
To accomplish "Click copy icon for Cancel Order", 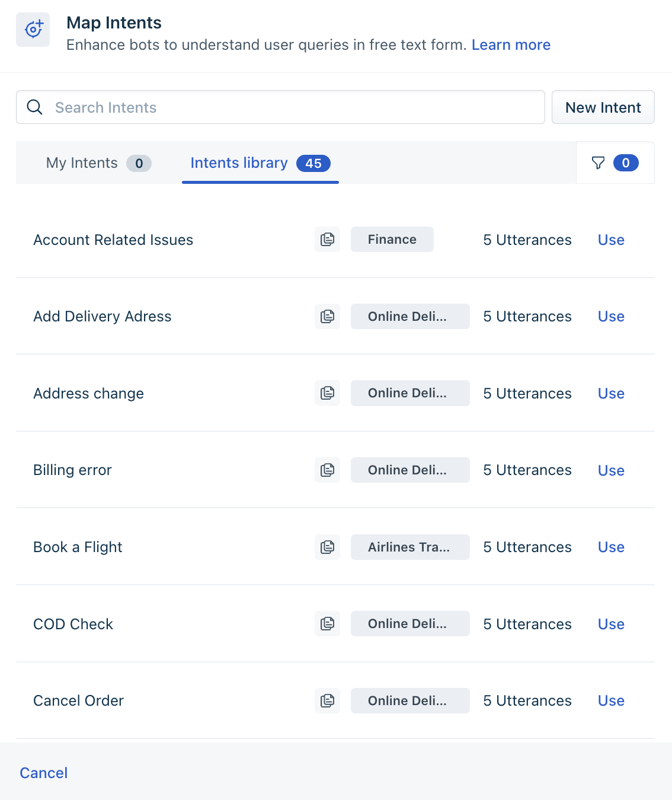I will point(327,701).
